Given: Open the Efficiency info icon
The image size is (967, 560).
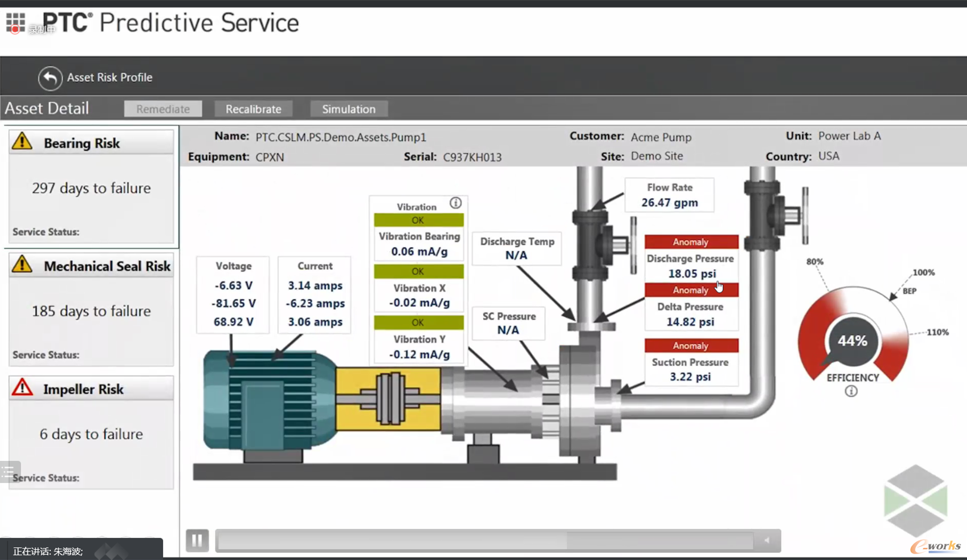Looking at the screenshot, I should click(x=851, y=391).
